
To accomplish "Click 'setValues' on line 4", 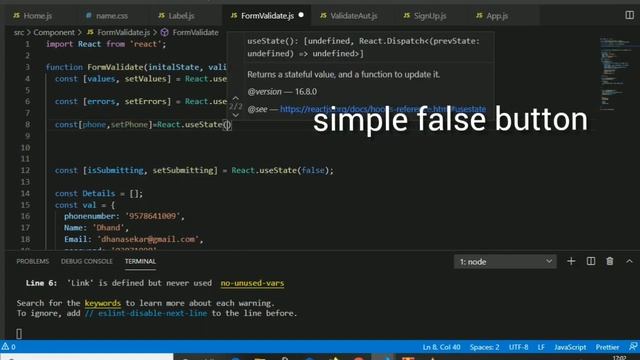I will coord(146,78).
